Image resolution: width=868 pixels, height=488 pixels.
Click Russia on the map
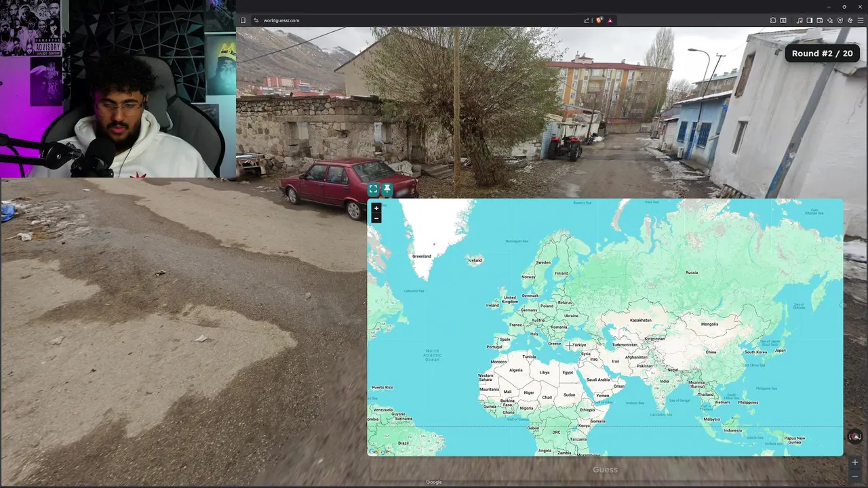point(692,272)
